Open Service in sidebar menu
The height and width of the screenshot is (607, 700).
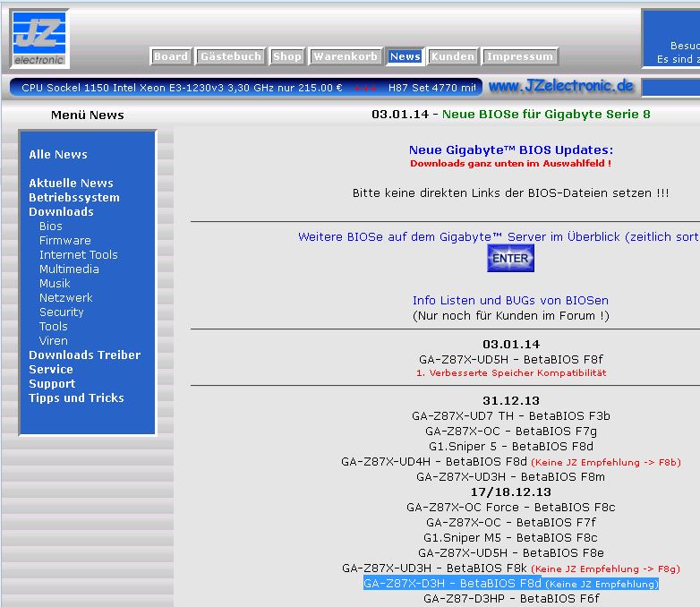click(x=50, y=369)
